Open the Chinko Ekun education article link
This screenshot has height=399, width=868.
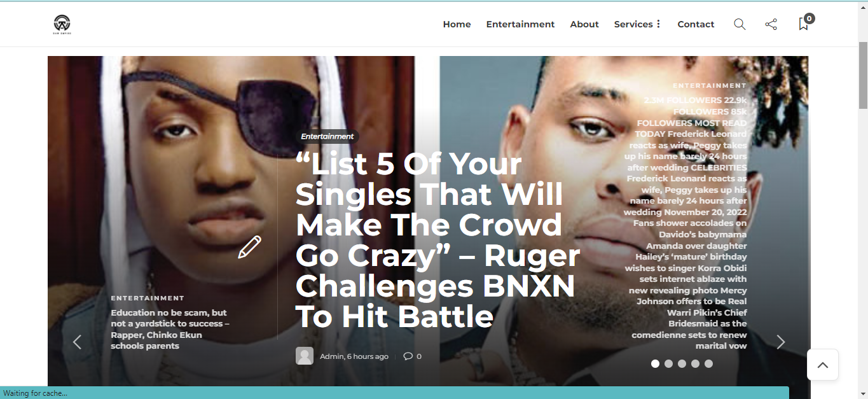click(170, 329)
